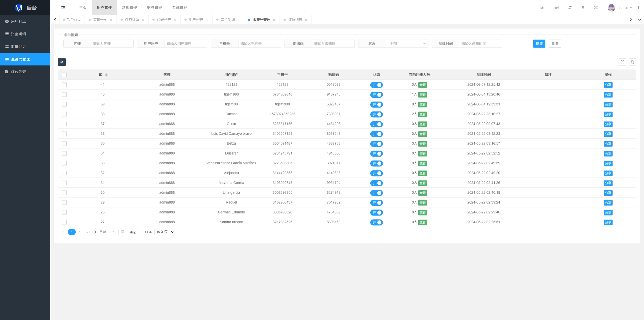Tick the select-all header checkbox
This screenshot has width=644, height=320.
coord(64,75)
